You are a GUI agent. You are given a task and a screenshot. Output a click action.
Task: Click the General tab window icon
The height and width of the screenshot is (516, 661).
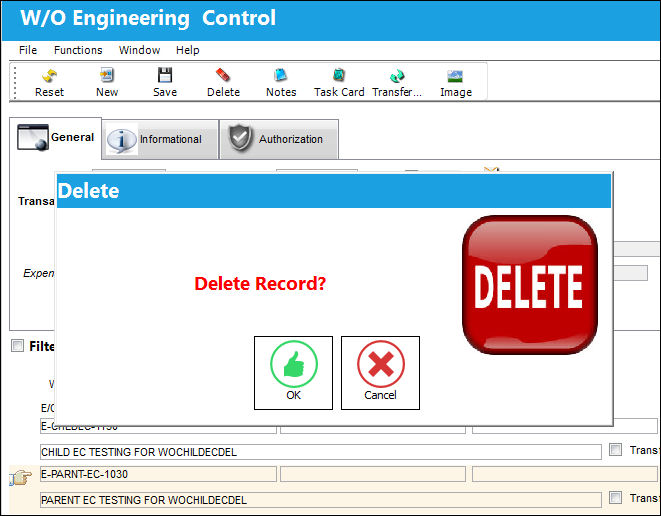pos(33,137)
